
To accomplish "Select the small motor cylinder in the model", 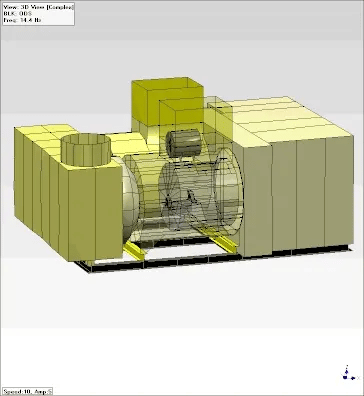I will 184,143.
